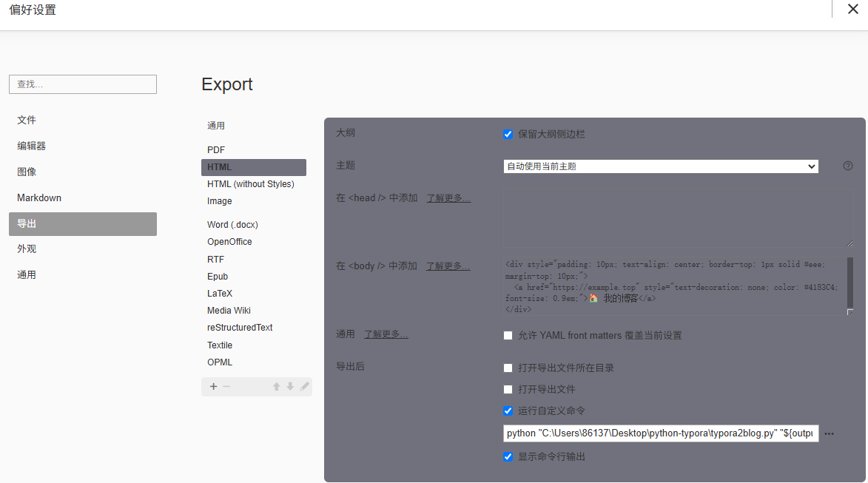Viewport: 868px width, 483px height.
Task: Click the move down arrow icon
Action: (x=290, y=386)
